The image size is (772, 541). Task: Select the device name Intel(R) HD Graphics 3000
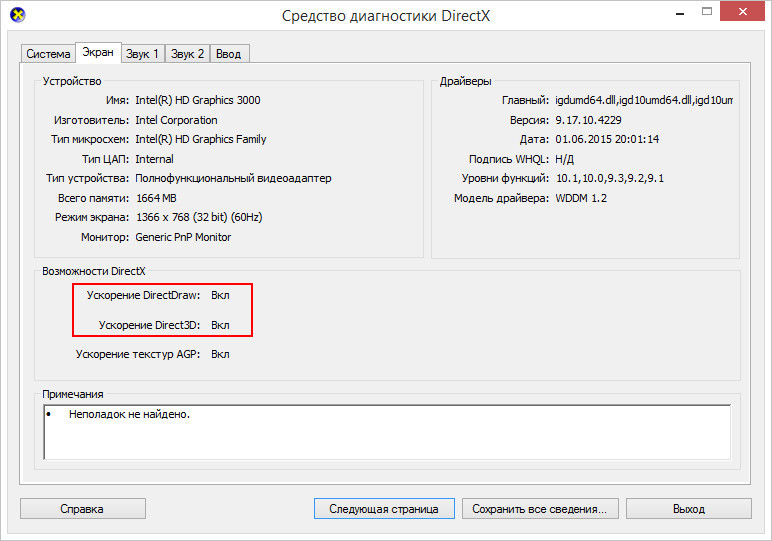coord(197,101)
